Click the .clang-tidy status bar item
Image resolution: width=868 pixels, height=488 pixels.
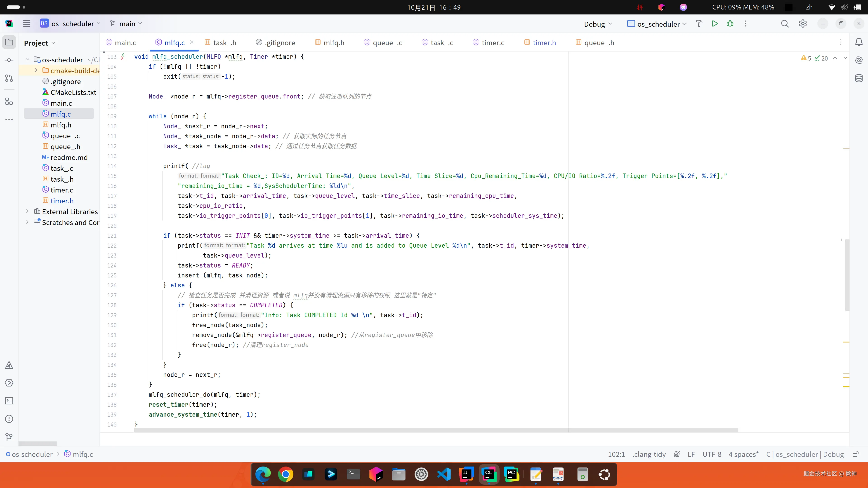tap(649, 454)
